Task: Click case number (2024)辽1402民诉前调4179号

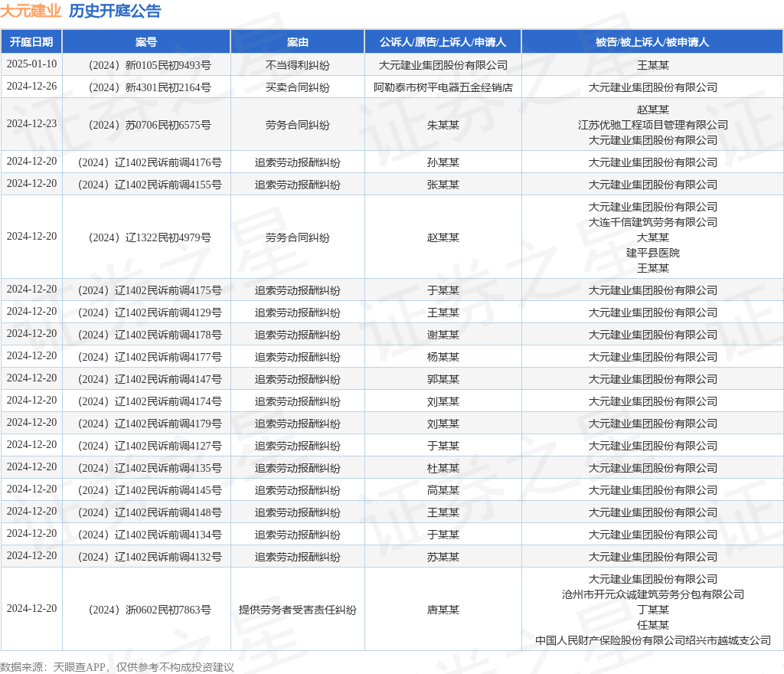Action: coord(149,424)
